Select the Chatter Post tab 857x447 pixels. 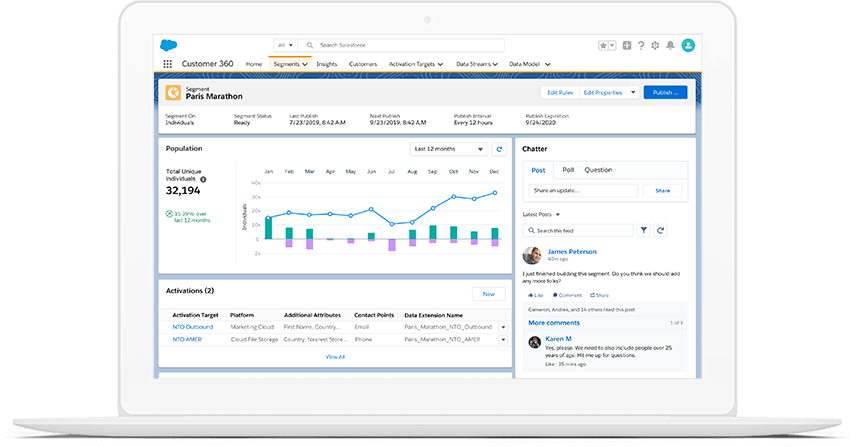coord(538,170)
